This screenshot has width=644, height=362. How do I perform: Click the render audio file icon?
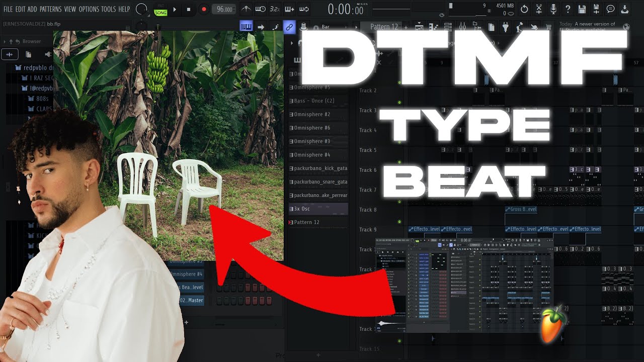pyautogui.click(x=596, y=9)
